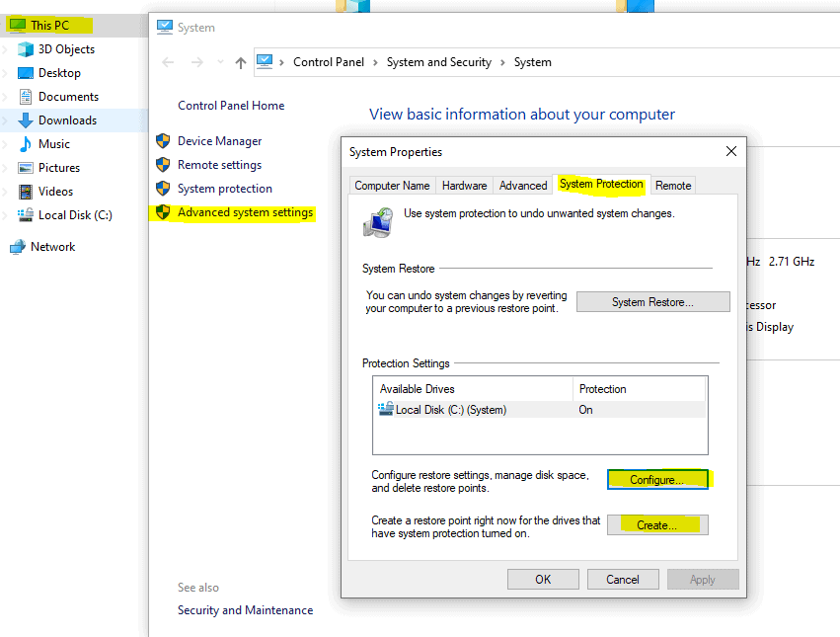
Task: Expand the chevron after Control Panel breadcrumb
Action: click(375, 63)
